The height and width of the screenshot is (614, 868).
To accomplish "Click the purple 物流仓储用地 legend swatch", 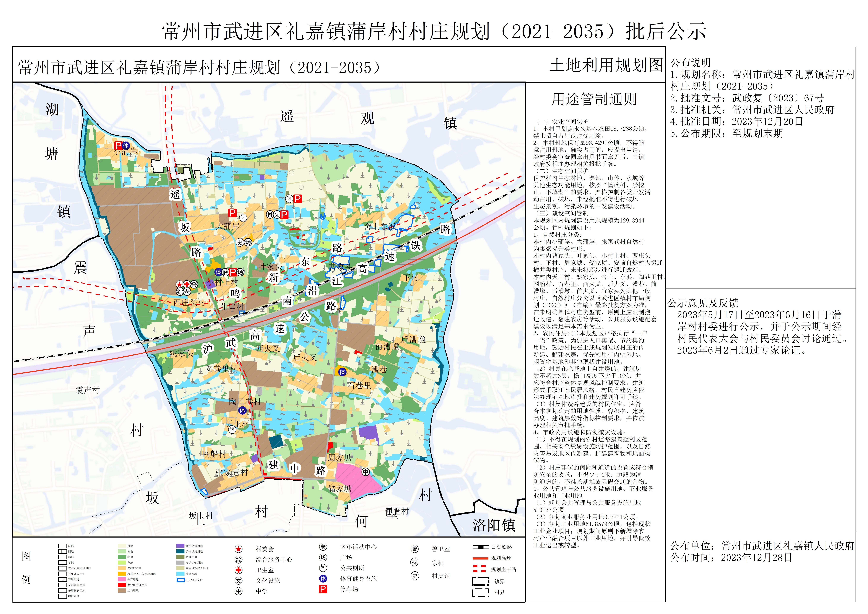I will coord(180,546).
